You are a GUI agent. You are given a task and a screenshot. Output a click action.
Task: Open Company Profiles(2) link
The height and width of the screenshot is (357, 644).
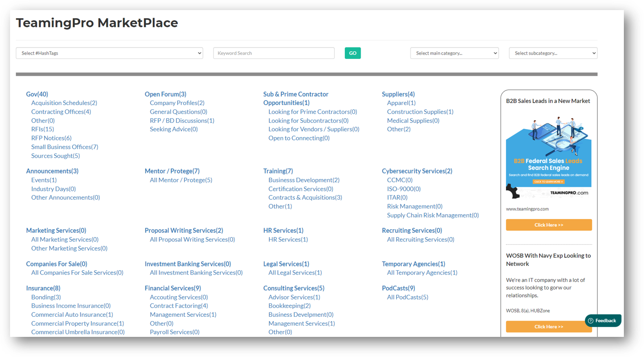coord(177,103)
